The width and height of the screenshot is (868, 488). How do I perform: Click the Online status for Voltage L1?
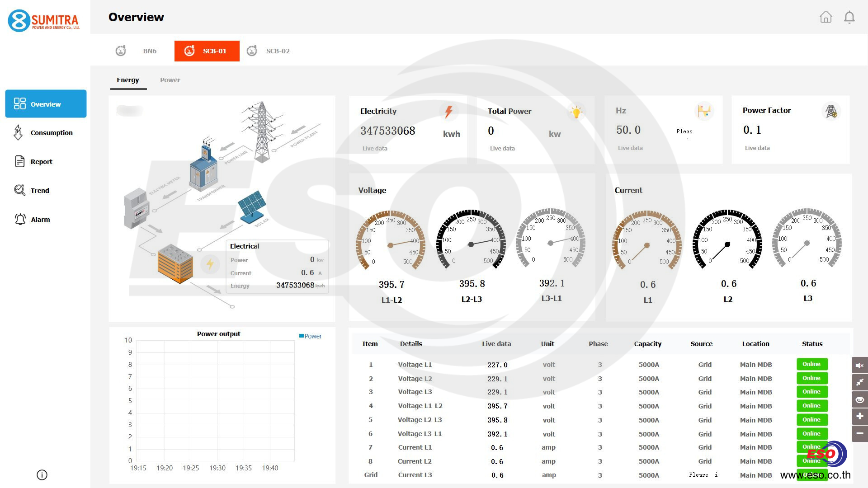(x=811, y=364)
